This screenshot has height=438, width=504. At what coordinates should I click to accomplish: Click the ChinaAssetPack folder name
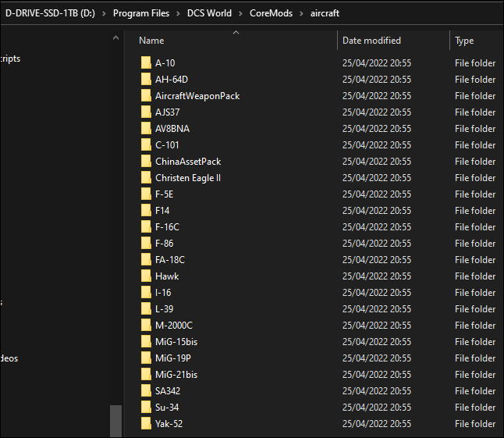click(188, 162)
